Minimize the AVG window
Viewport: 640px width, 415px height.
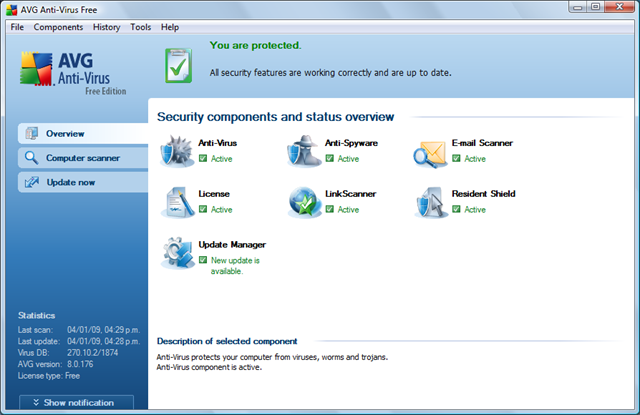[x=577, y=7]
